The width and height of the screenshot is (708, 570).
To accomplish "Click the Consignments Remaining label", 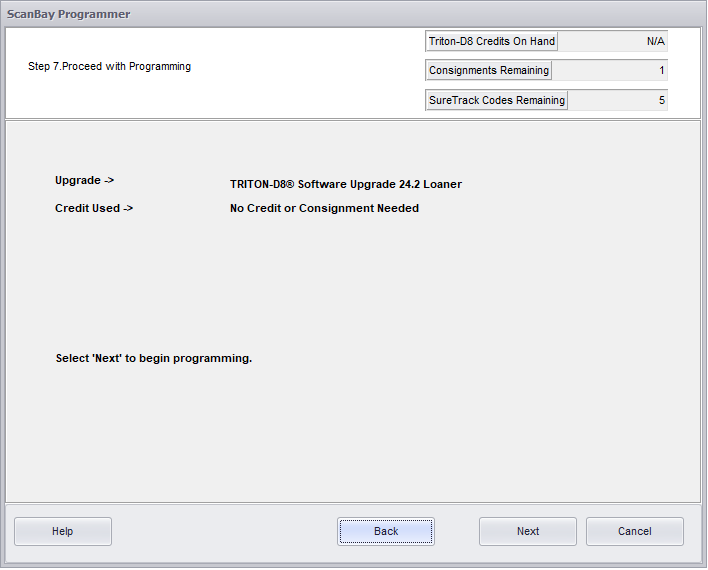I will click(x=488, y=70).
